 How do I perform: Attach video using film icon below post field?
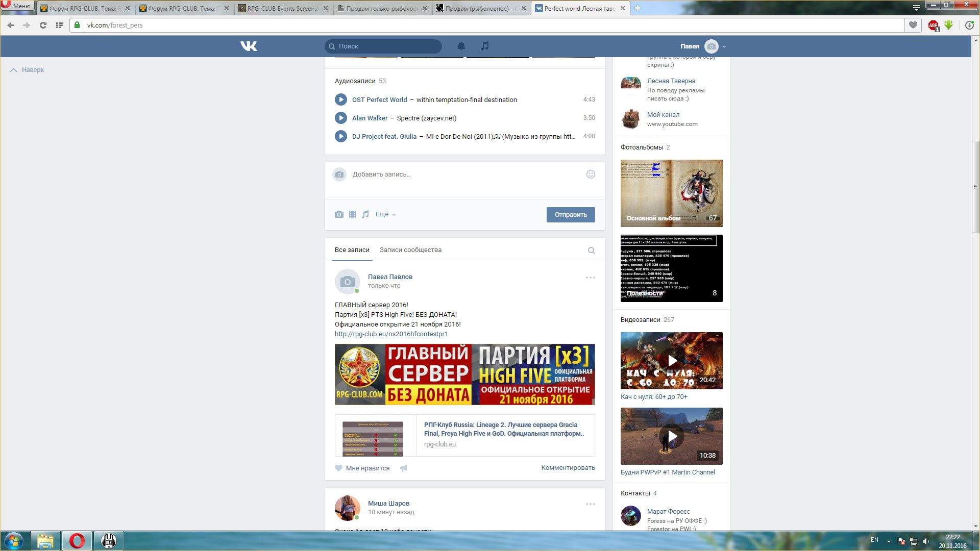[352, 215]
